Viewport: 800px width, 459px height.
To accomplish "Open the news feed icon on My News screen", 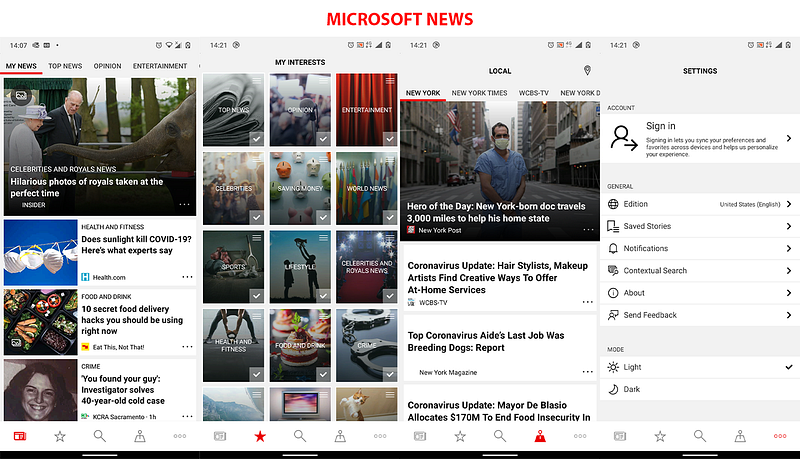I will pos(20,436).
